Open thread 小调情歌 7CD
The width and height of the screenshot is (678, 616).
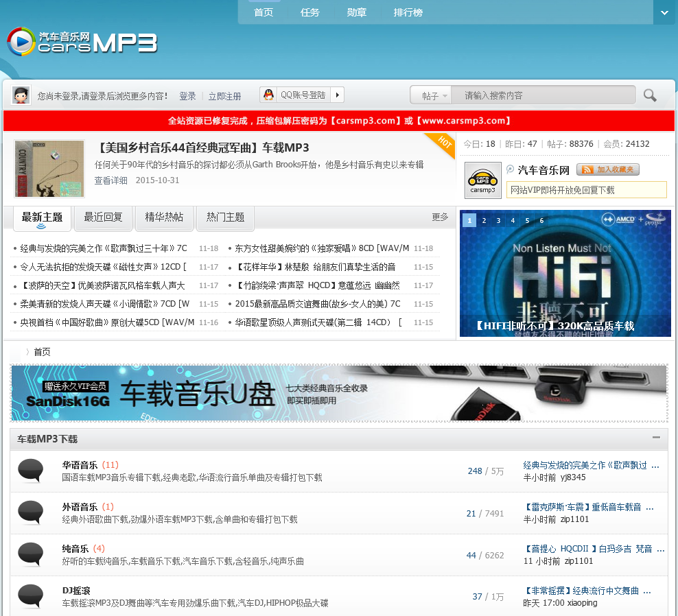coord(104,304)
